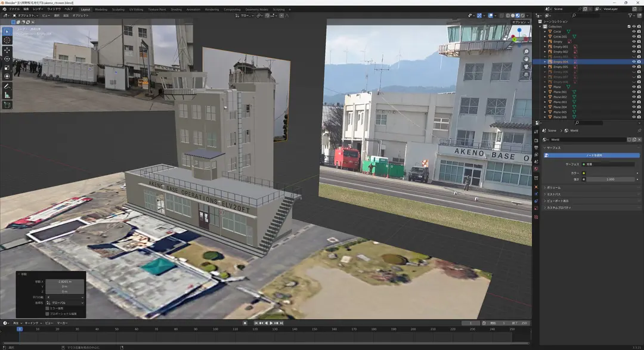Expand the Plane.002 tree row
The height and width of the screenshot is (350, 644).
(545, 97)
